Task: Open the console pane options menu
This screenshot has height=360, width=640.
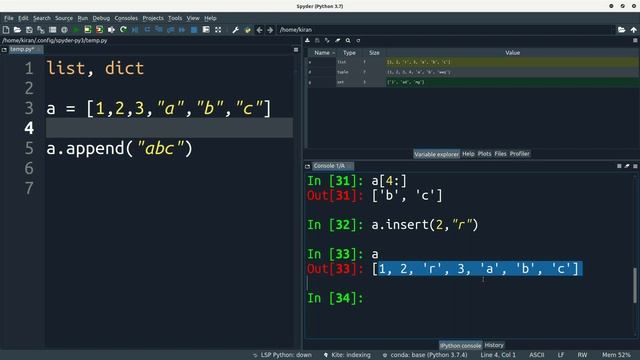Action: coord(635,166)
